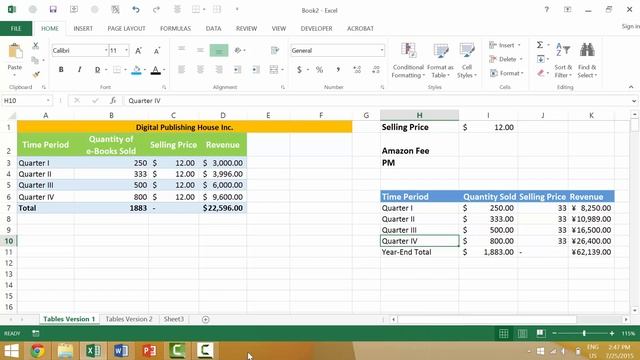
Task: Click the Undo arrow icon
Action: coord(136,9)
